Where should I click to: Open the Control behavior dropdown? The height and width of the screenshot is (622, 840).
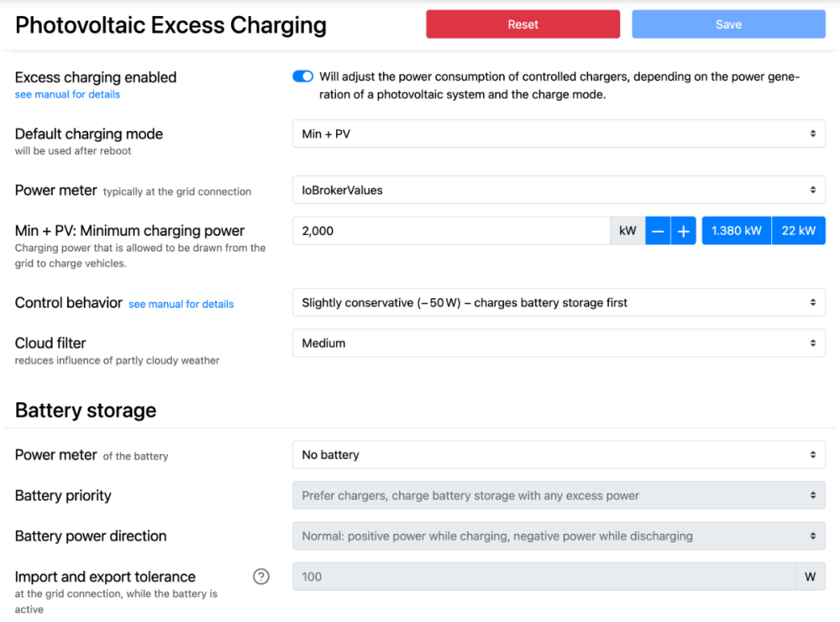click(x=559, y=303)
